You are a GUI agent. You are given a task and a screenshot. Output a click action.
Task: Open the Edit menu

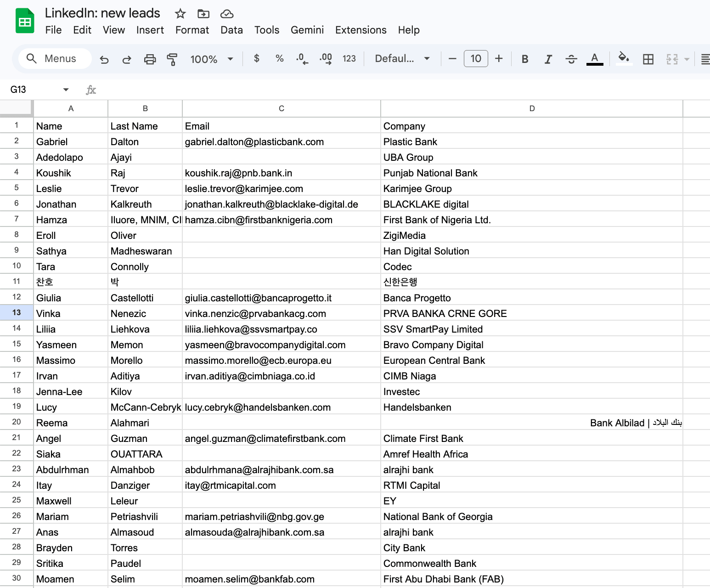pos(82,30)
